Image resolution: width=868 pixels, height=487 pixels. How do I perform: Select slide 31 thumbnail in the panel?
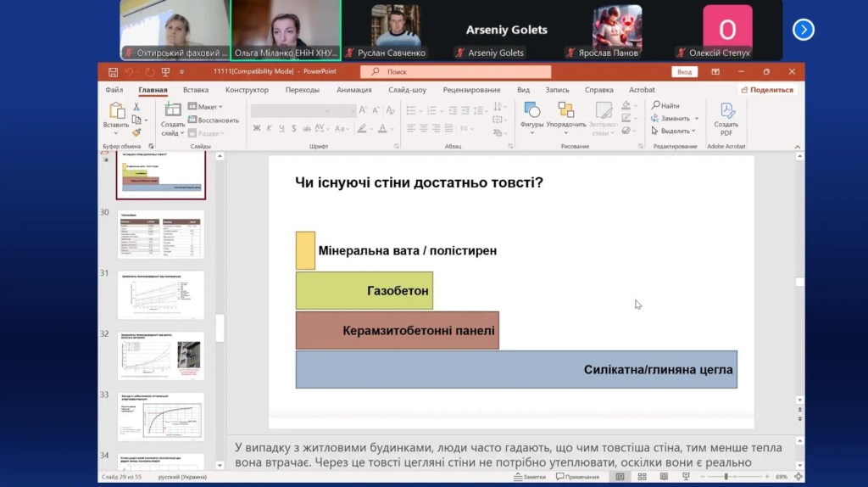click(160, 294)
